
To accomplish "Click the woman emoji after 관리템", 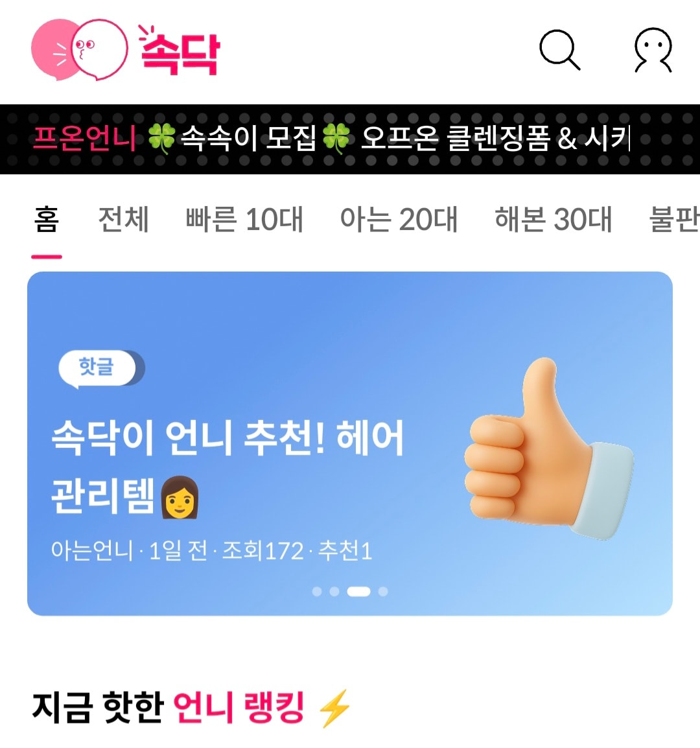I will click(x=180, y=497).
